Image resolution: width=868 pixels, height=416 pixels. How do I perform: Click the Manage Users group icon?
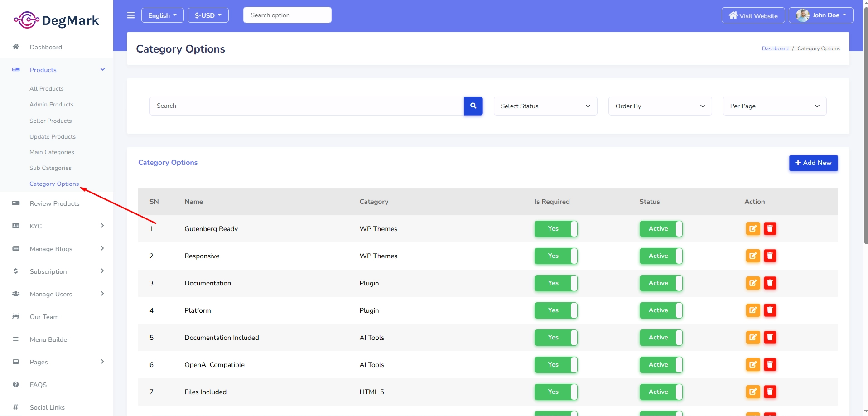click(x=16, y=294)
